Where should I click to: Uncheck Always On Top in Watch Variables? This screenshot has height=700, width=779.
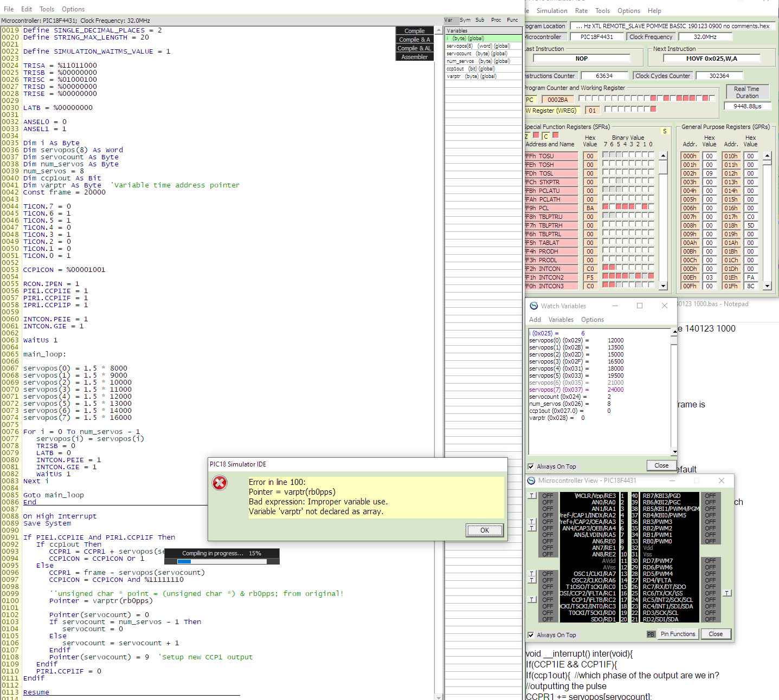531,466
